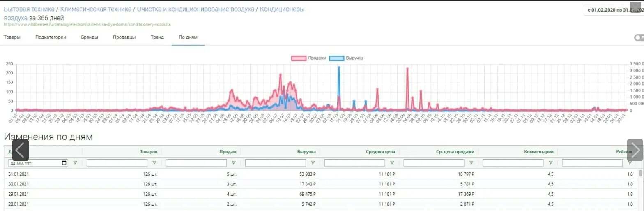Screen dimensions: 644x211
Task: Open Очистка и кондиционирование воздуха breadcrumb
Action: [196, 9]
